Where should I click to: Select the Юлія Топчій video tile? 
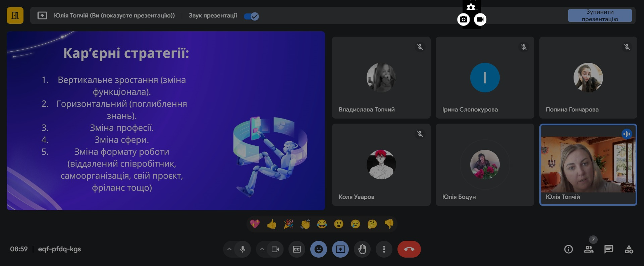click(x=588, y=165)
